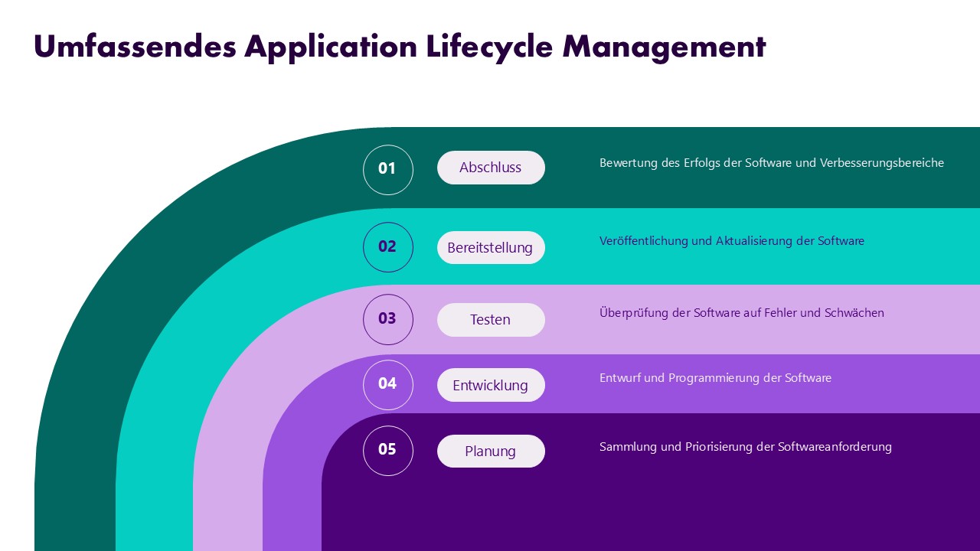Click the 03 step circle
Viewport: 980px width, 551px height.
[387, 319]
